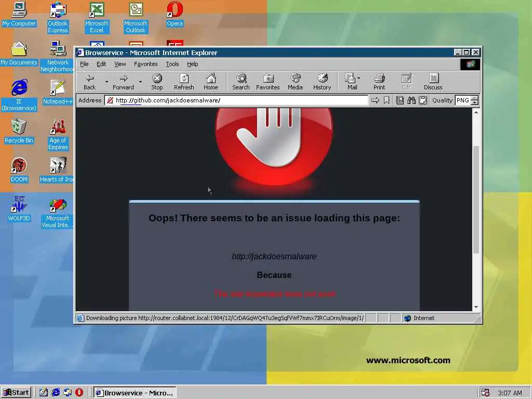Select Notepad++ desktop icon

58,92
